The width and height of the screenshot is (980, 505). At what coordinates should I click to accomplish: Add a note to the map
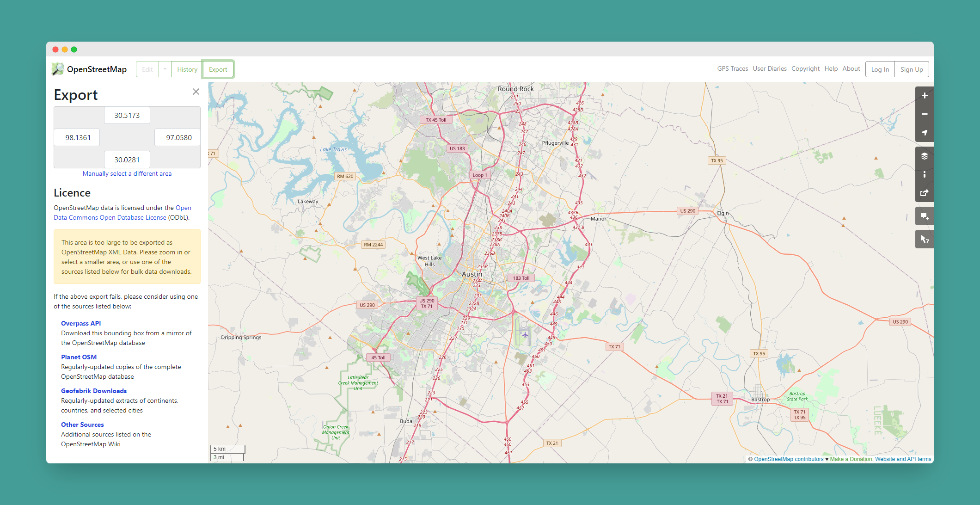[x=924, y=216]
